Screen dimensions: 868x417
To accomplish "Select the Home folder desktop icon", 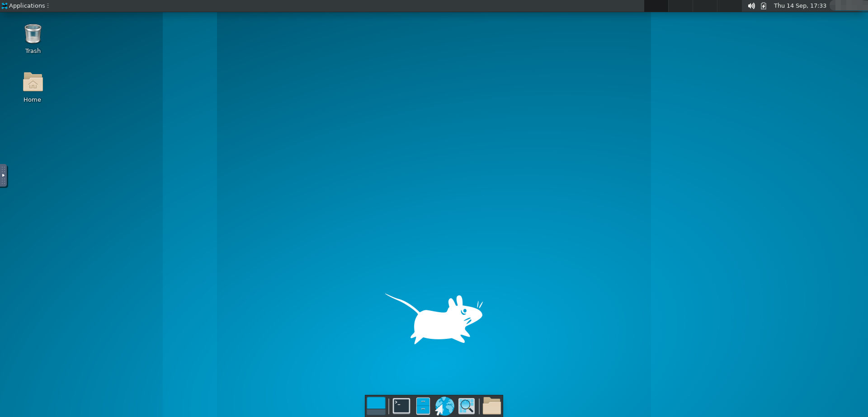I will (33, 88).
